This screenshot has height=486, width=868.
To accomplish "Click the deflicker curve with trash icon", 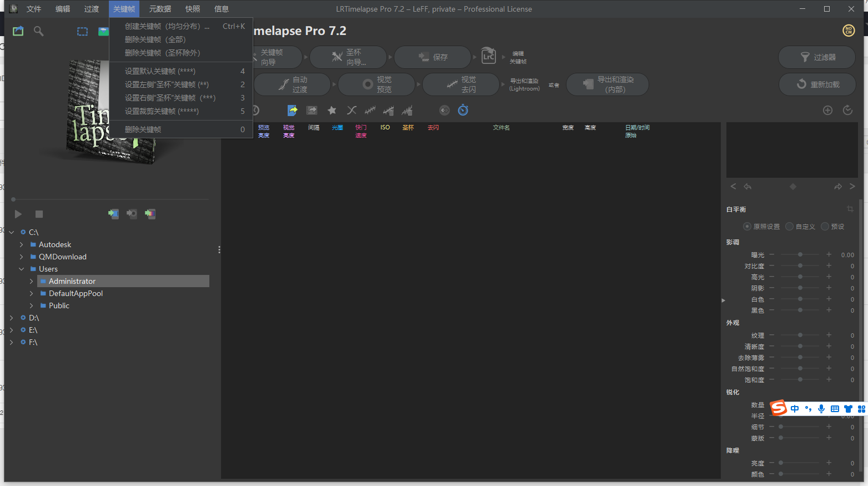I will click(389, 111).
